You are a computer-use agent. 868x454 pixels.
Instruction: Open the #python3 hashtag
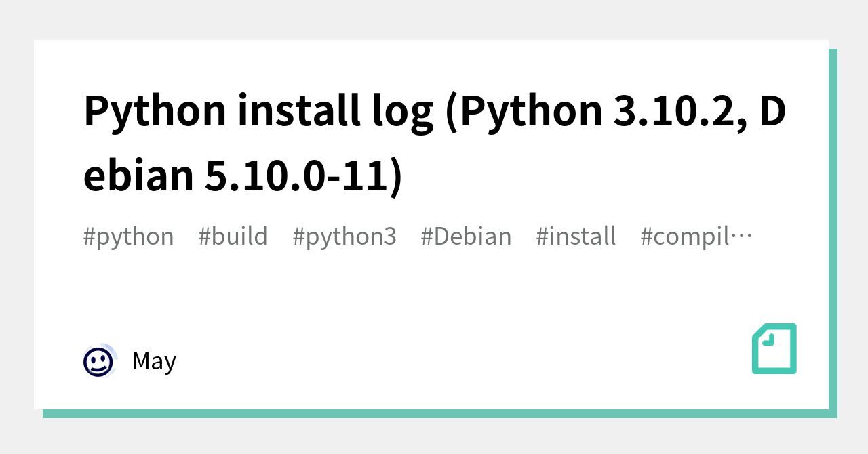[344, 236]
